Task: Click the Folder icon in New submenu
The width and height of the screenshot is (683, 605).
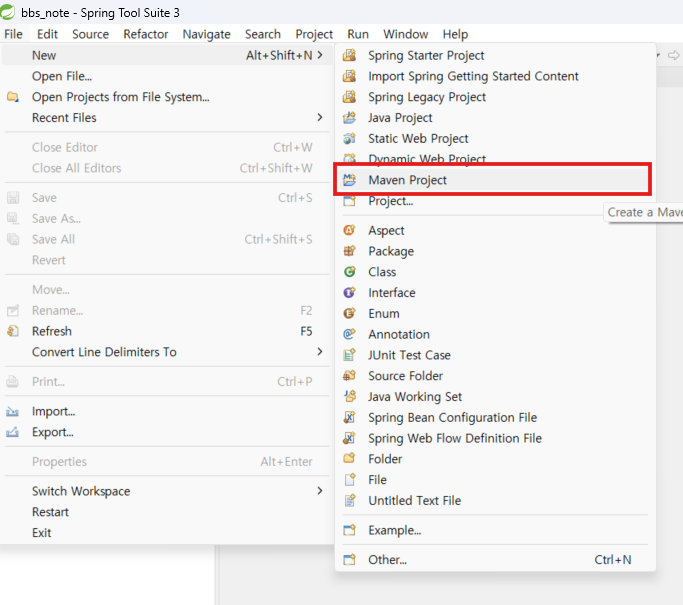Action: point(349,459)
